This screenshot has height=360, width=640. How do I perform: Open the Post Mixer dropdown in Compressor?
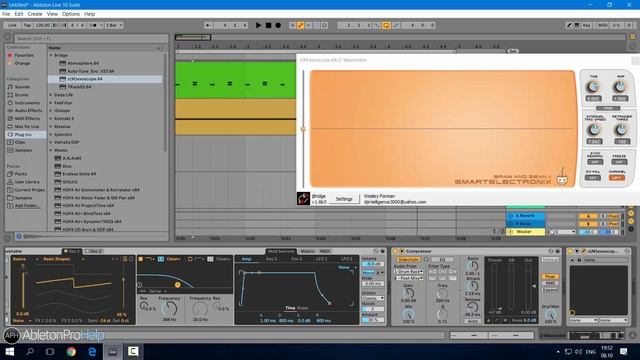408,278
